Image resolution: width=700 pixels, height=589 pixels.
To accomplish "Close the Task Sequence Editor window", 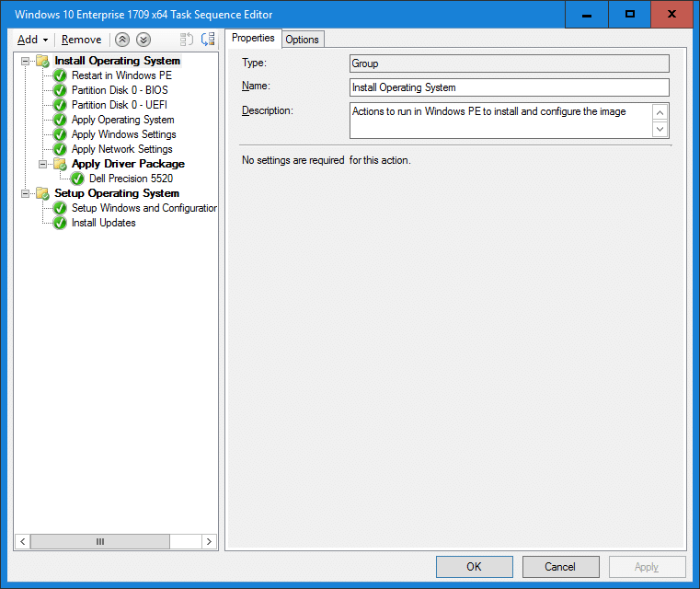I will tap(671, 15).
